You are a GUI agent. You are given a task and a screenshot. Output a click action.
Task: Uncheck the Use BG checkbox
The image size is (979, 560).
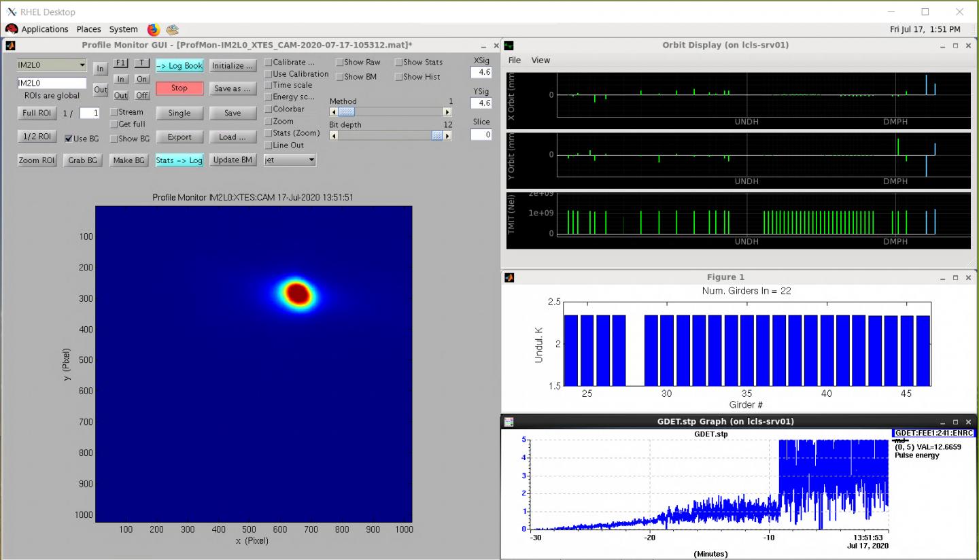69,139
